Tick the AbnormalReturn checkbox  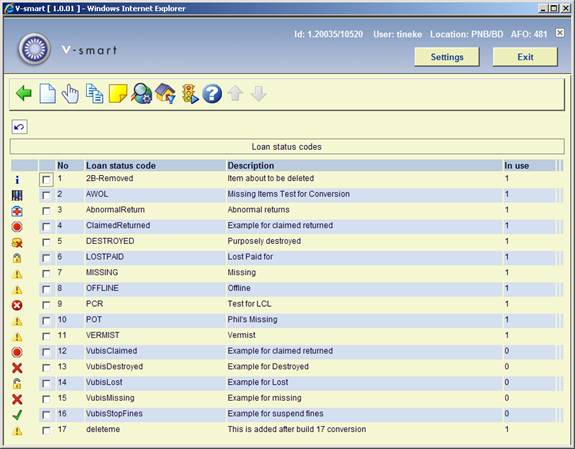coord(46,211)
